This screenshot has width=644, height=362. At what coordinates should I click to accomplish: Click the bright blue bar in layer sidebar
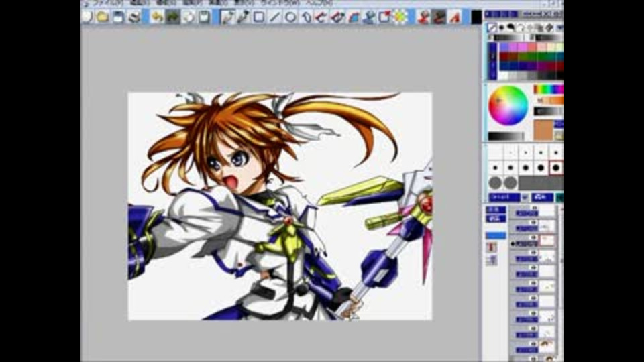click(496, 235)
